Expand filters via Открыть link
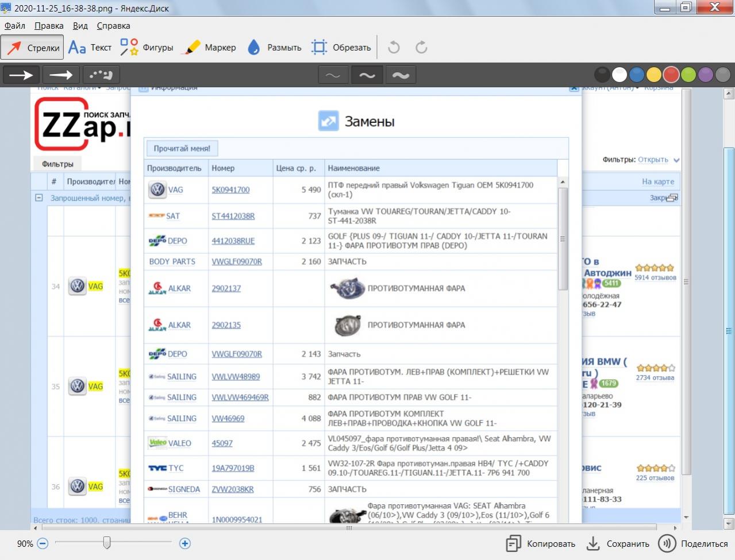This screenshot has width=735, height=560. pyautogui.click(x=653, y=160)
